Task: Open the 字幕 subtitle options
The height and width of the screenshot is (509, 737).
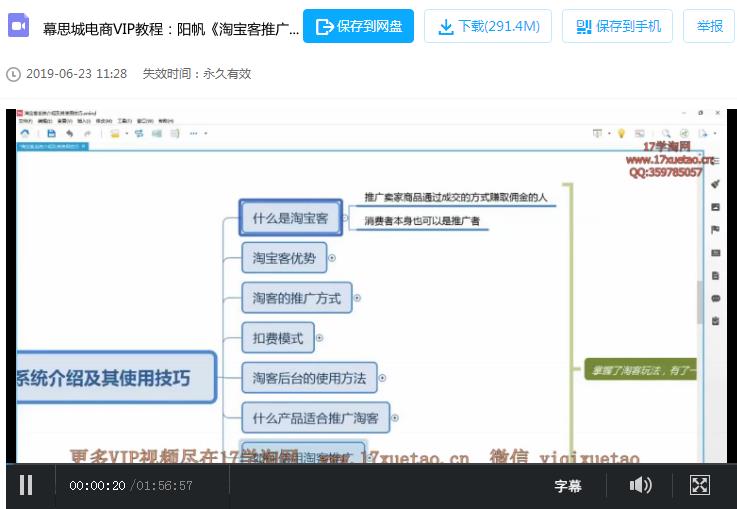Action: (x=568, y=486)
